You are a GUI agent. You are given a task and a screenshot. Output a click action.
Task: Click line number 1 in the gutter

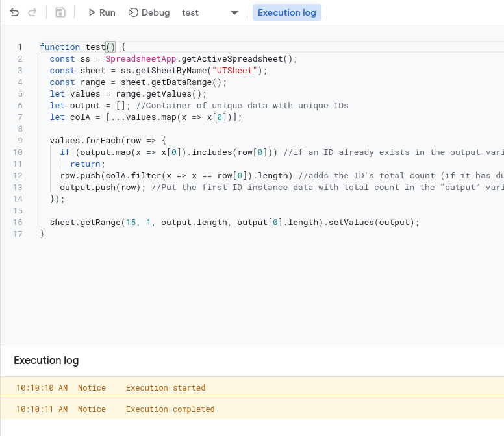pyautogui.click(x=20, y=47)
